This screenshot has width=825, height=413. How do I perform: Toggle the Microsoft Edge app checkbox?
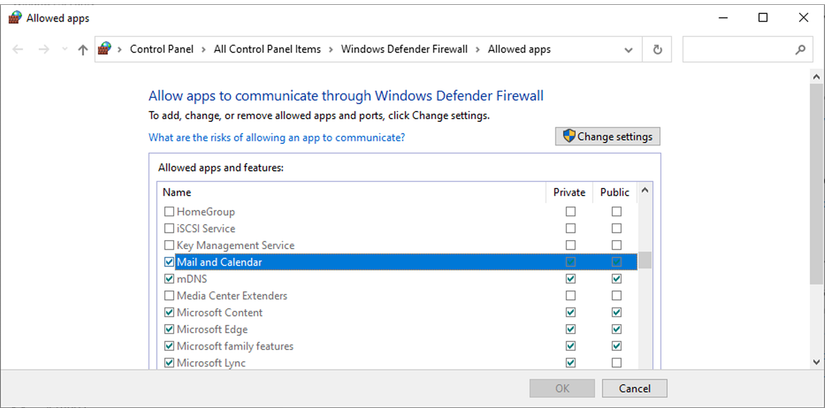click(x=168, y=329)
